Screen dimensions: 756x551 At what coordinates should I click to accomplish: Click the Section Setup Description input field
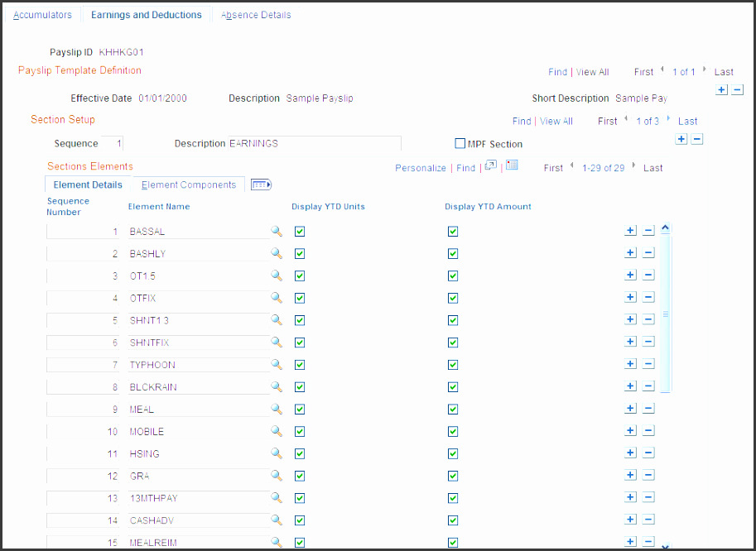click(315, 144)
